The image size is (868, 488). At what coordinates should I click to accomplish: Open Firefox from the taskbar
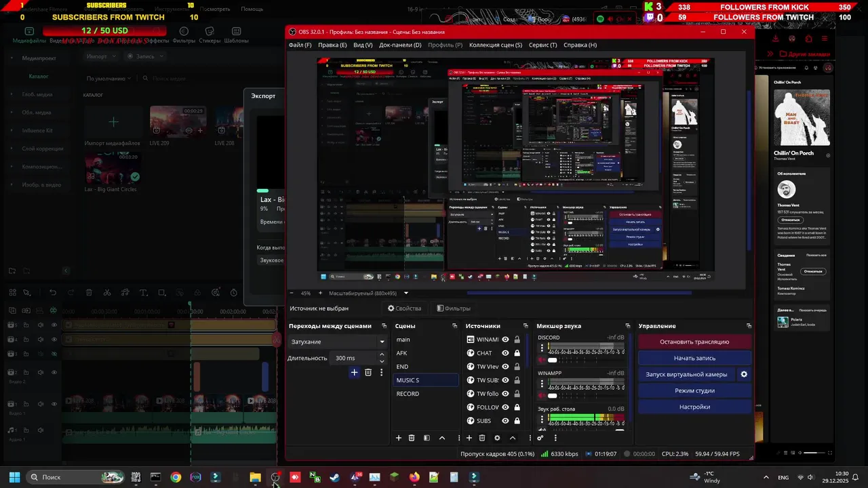point(414,477)
